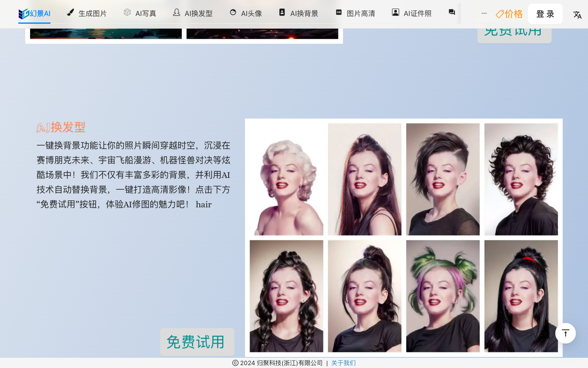
Task: Click the AI换发型 section heading
Action: [61, 127]
